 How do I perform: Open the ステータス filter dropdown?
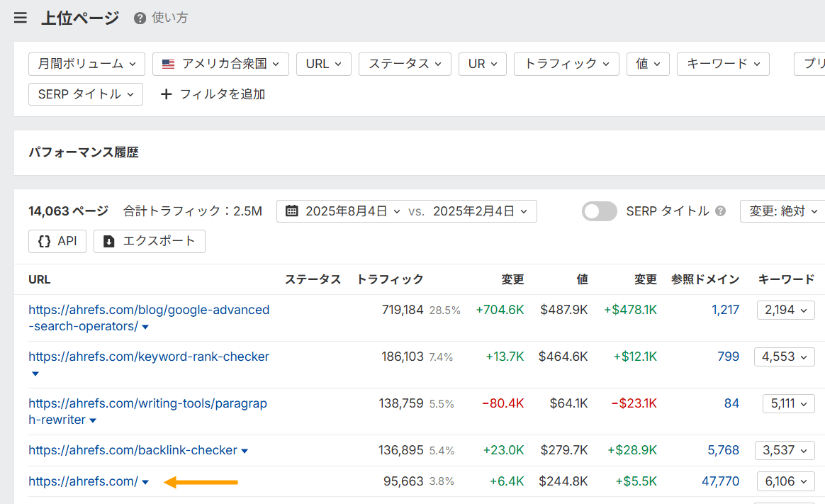405,64
